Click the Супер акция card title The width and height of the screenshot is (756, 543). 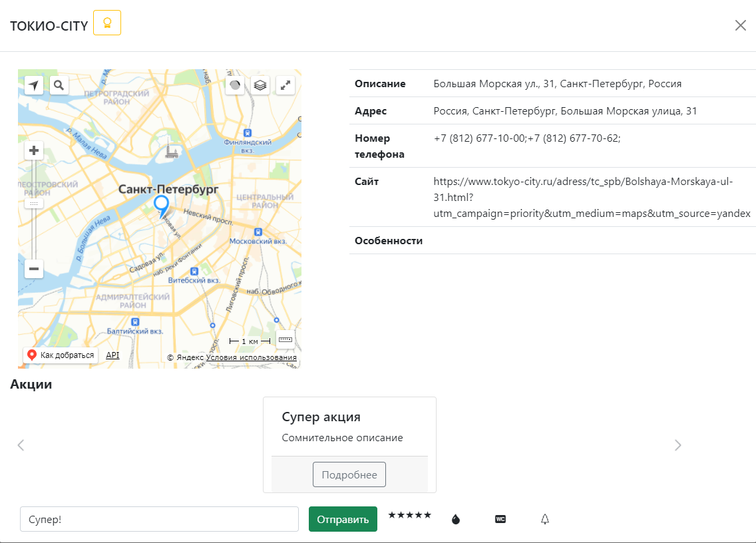[x=321, y=417]
